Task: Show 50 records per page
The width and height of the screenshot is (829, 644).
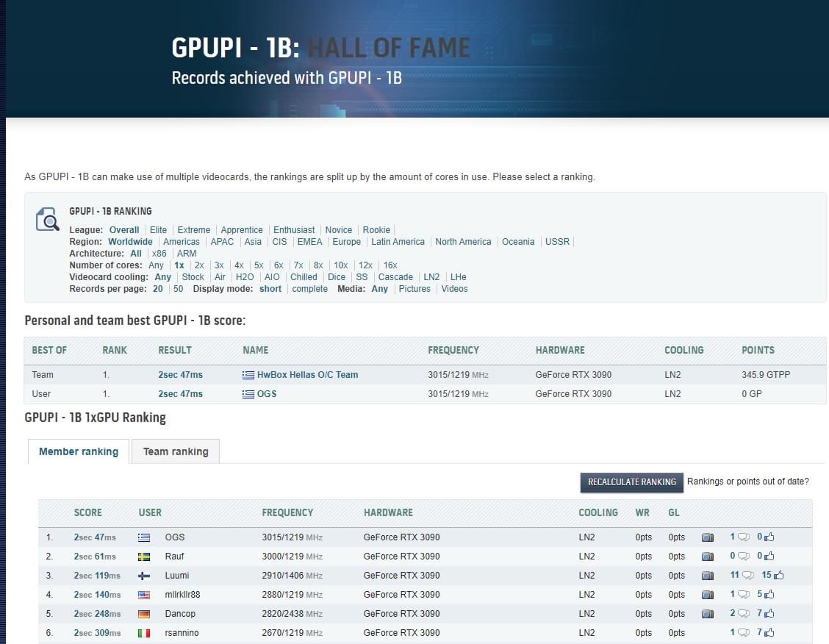Action: pos(178,289)
